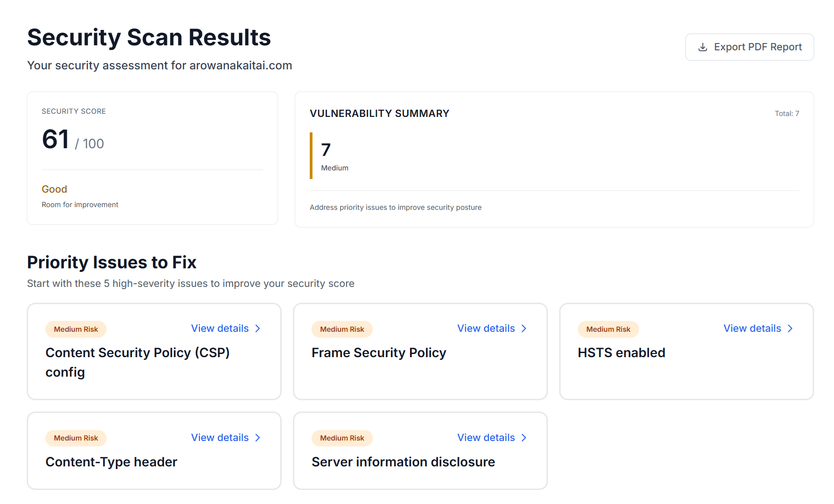Viewport: 834px width, 504px height.
Task: Open details for Content-Type header issue
Action: [220, 438]
